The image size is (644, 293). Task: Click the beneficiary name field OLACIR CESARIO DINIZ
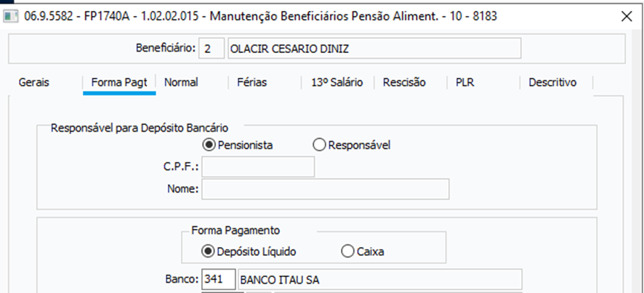point(374,49)
